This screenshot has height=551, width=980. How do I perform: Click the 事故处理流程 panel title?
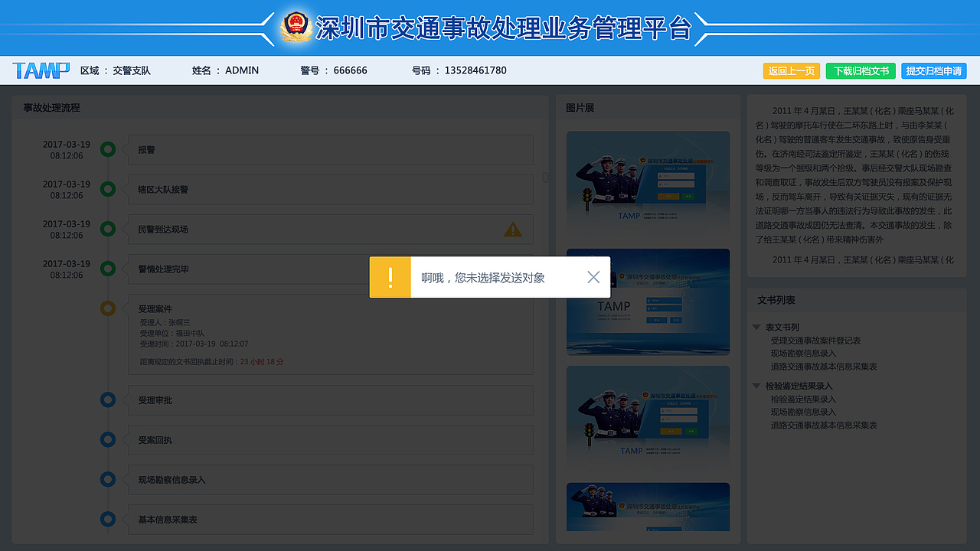(x=51, y=108)
